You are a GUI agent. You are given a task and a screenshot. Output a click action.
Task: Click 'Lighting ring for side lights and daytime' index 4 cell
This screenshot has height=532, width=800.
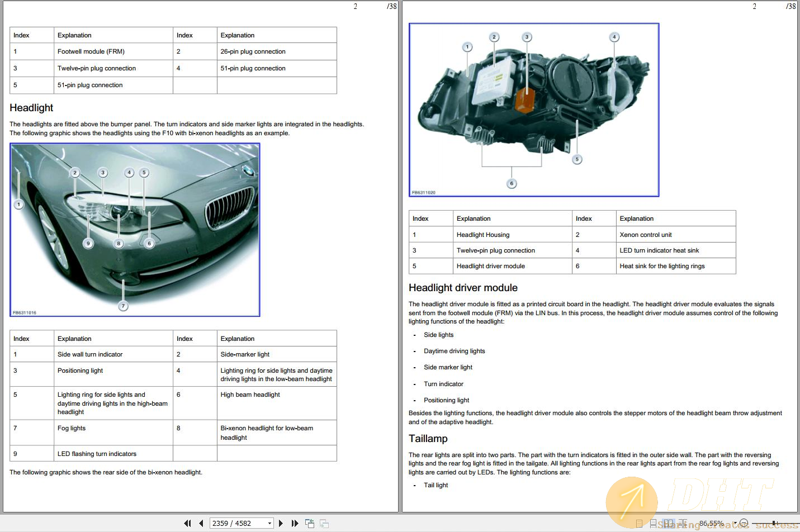pos(277,374)
